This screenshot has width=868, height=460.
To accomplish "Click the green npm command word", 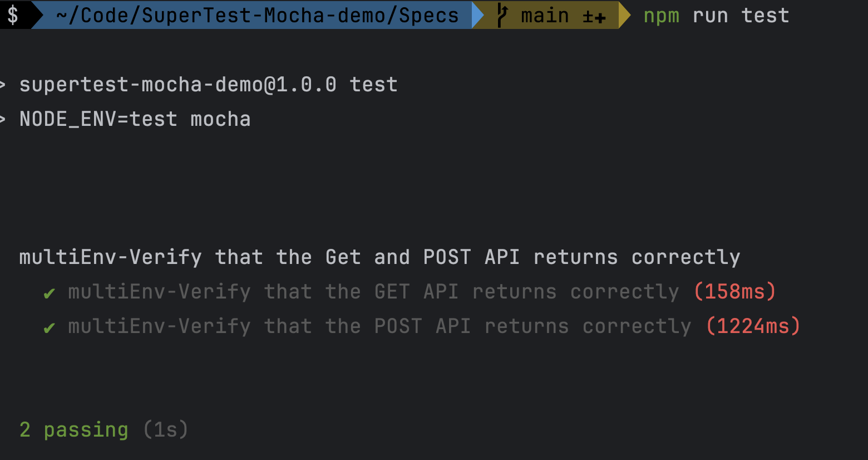I will (x=662, y=16).
